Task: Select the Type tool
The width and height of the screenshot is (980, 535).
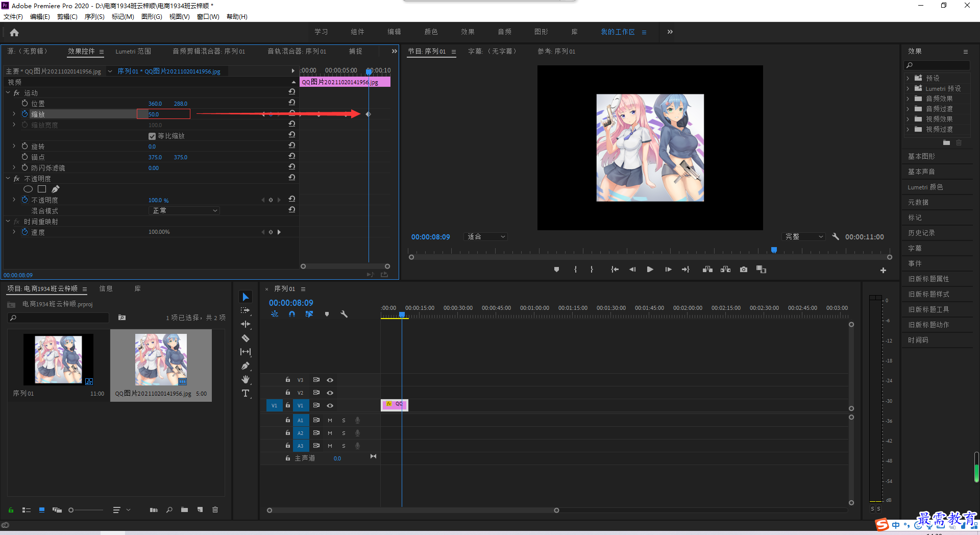Action: pyautogui.click(x=246, y=393)
